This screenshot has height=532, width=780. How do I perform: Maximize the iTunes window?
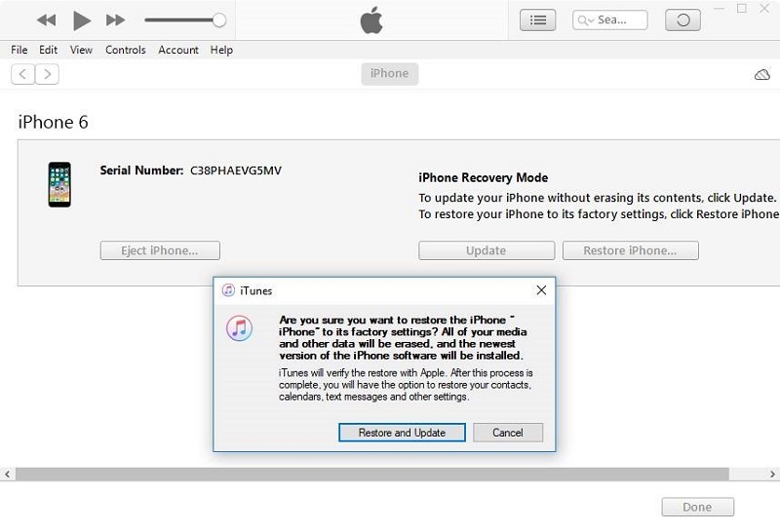pos(742,9)
